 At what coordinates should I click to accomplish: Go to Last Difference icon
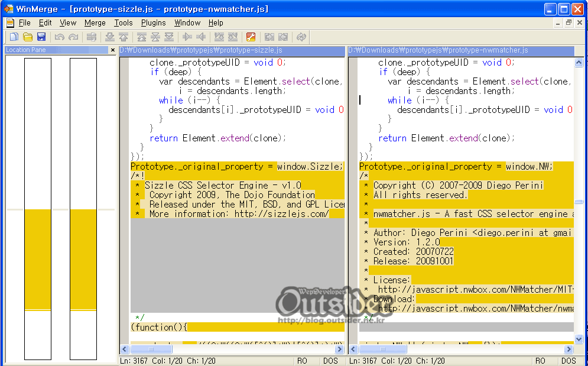pyautogui.click(x=169, y=37)
